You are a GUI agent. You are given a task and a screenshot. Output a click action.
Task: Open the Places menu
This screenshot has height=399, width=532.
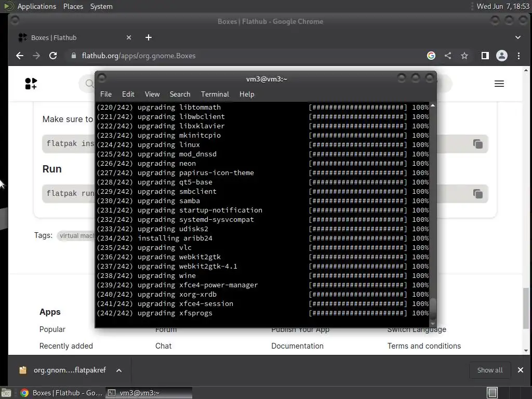coord(73,6)
